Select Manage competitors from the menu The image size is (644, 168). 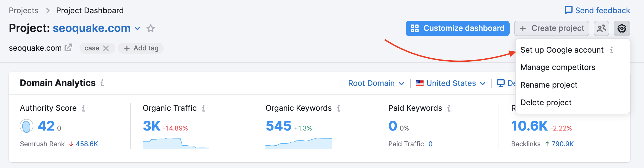[x=573, y=67]
